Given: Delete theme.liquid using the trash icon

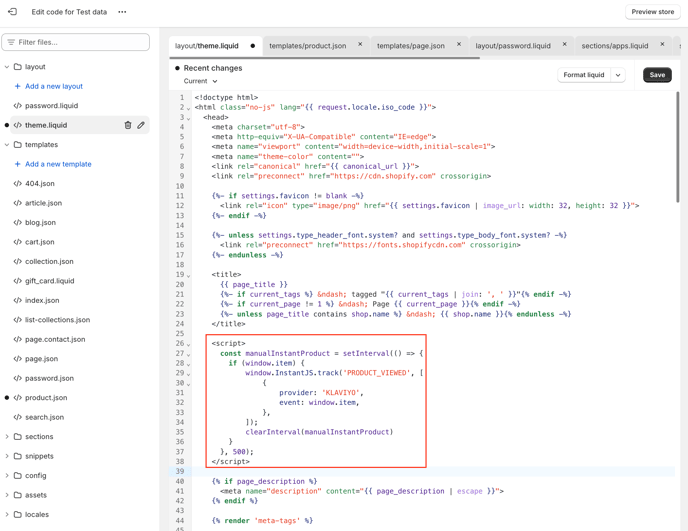Looking at the screenshot, I should (x=128, y=125).
